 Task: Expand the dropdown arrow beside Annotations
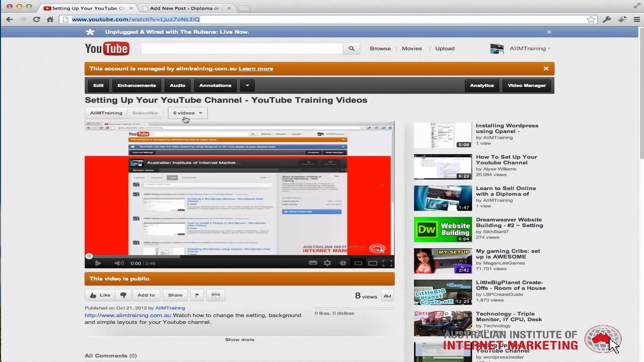247,85
